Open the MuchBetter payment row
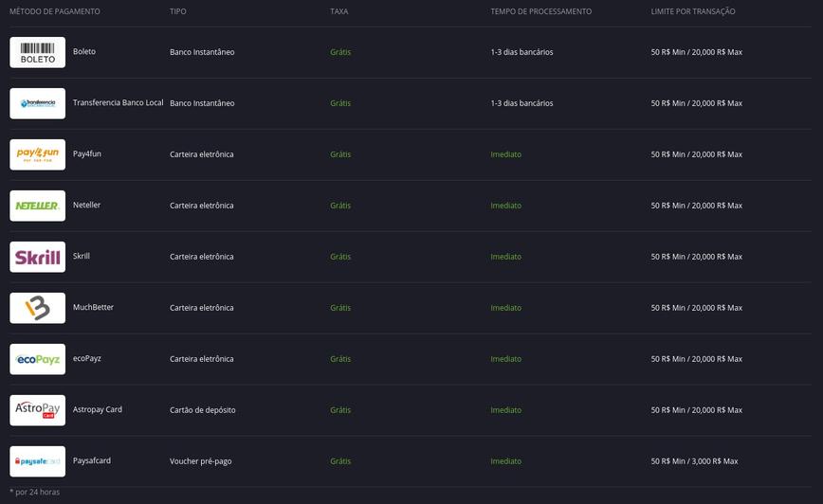 click(x=411, y=308)
